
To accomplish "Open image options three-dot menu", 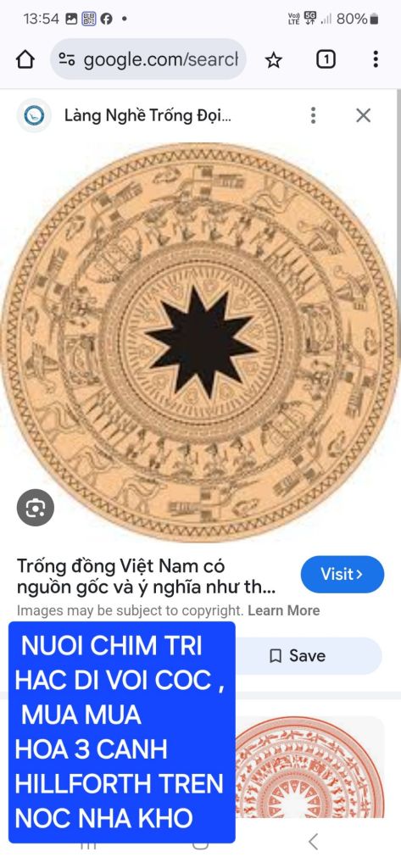I will pos(313,115).
